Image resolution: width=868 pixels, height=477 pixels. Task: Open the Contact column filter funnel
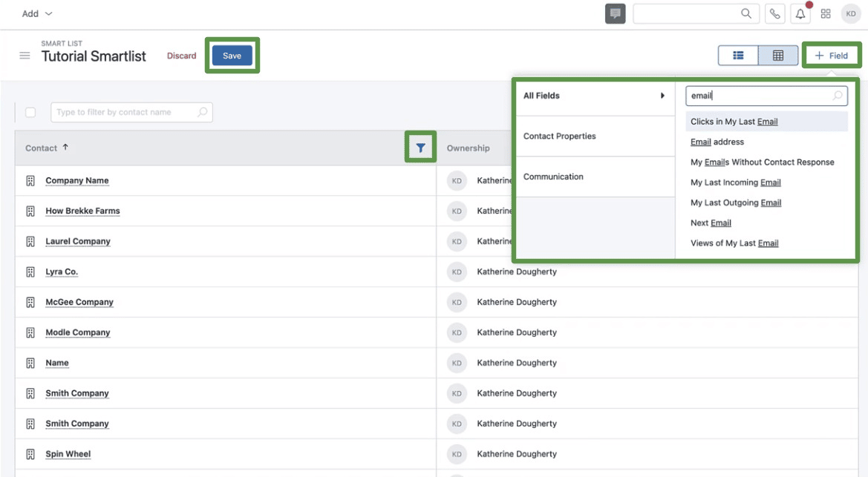coord(421,148)
